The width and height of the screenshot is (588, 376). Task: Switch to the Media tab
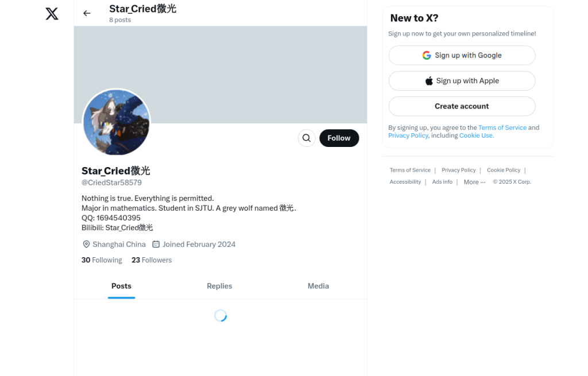318,286
